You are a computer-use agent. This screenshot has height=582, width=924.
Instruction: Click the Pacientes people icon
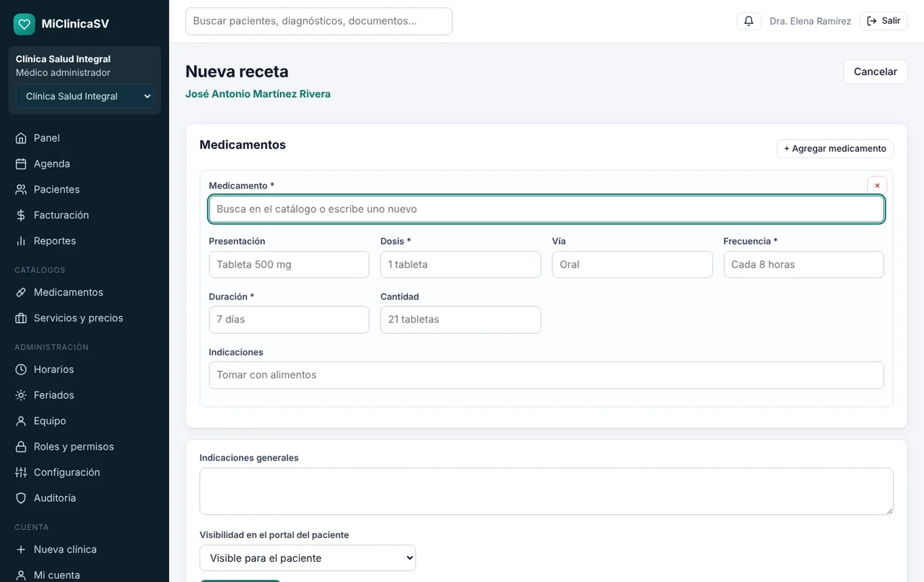[21, 189]
